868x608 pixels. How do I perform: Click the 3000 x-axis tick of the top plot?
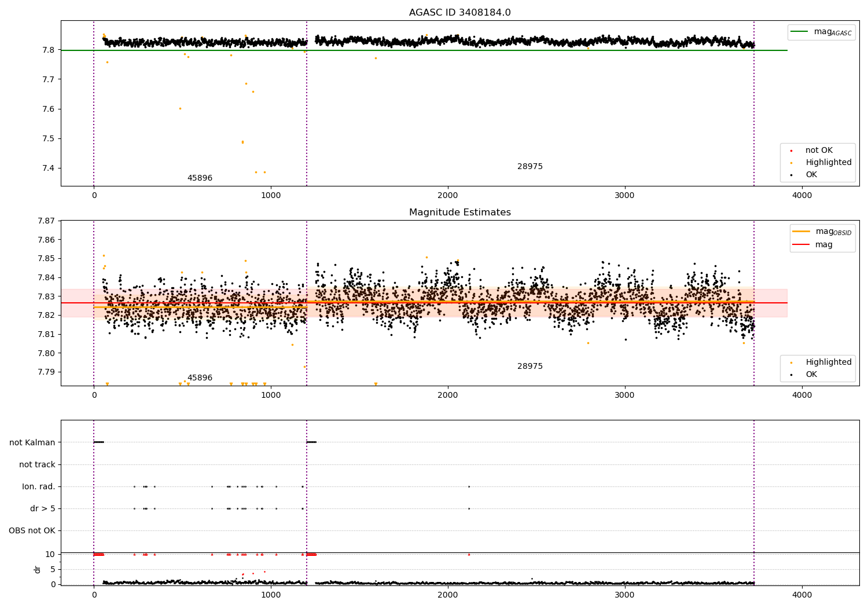click(625, 196)
